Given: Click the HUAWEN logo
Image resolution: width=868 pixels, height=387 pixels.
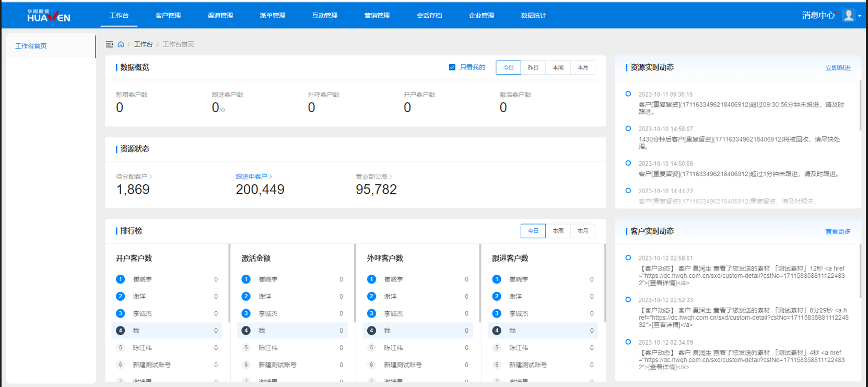Looking at the screenshot, I should coord(49,16).
